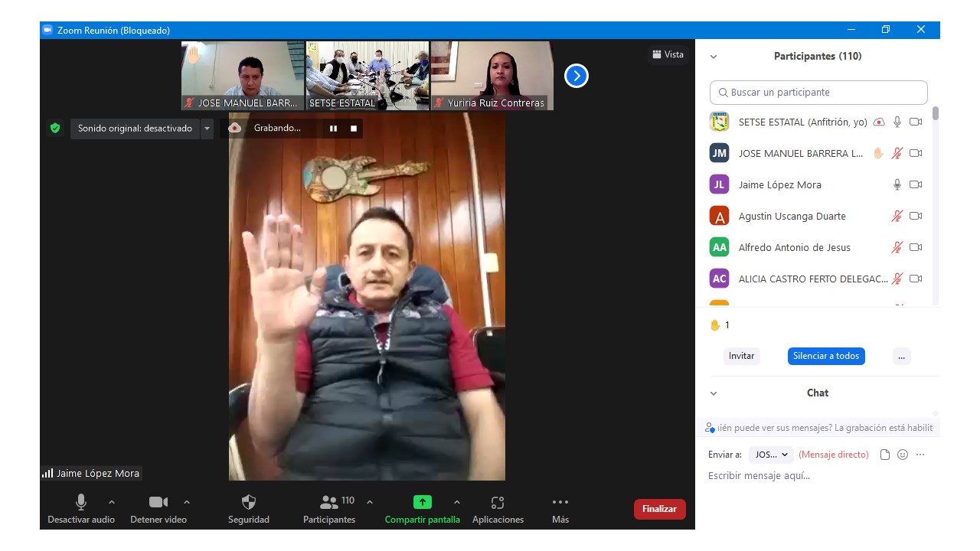Click Silenciar a todos button
This screenshot has width=980, height=551.
[x=826, y=356]
